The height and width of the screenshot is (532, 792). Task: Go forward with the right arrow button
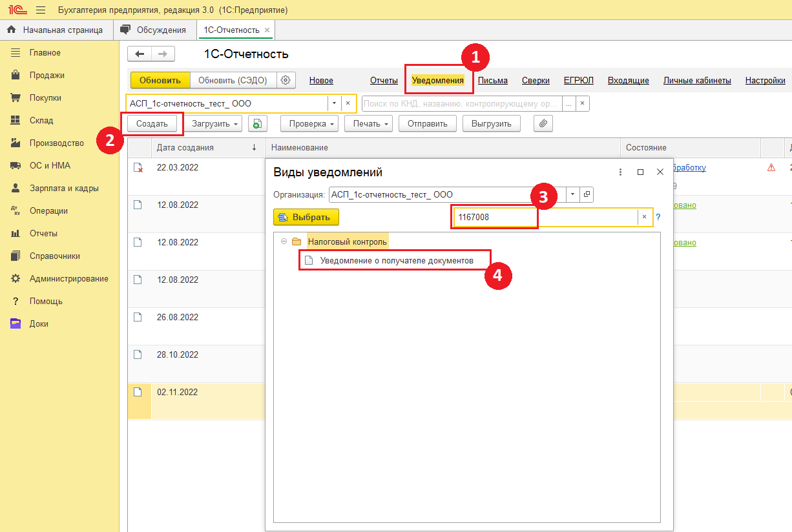pos(163,54)
